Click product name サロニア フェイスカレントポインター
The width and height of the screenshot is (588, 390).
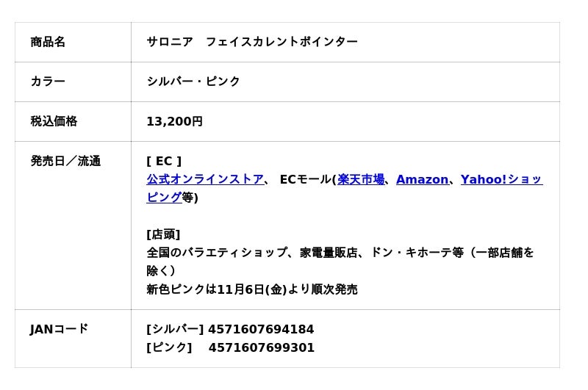click(252, 42)
